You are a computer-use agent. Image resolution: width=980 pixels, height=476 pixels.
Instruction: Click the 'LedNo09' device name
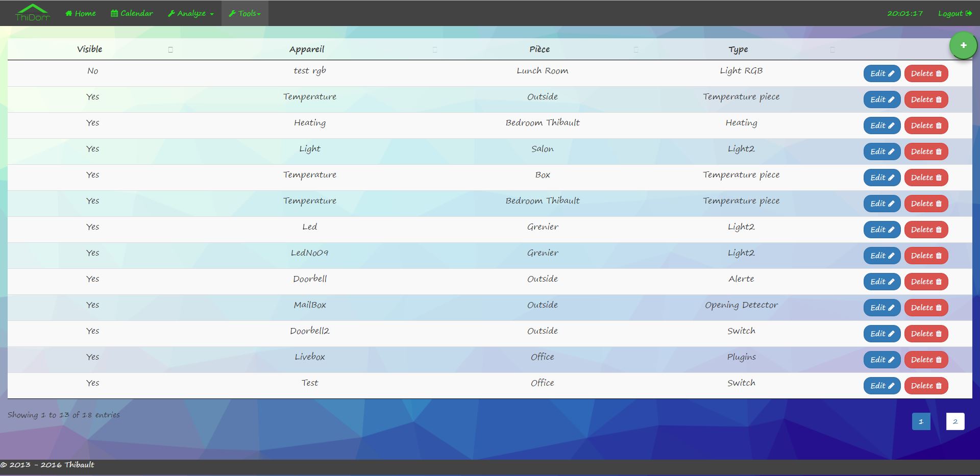310,253
